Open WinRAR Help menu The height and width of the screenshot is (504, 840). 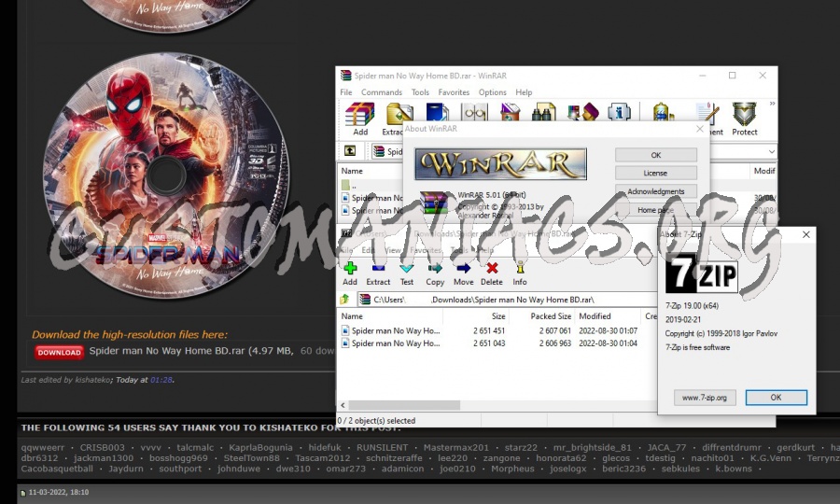pos(524,92)
